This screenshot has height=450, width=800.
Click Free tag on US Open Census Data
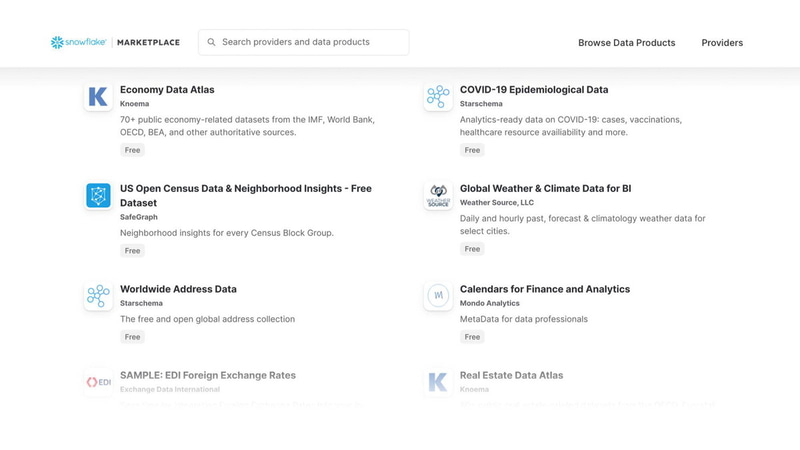point(132,251)
